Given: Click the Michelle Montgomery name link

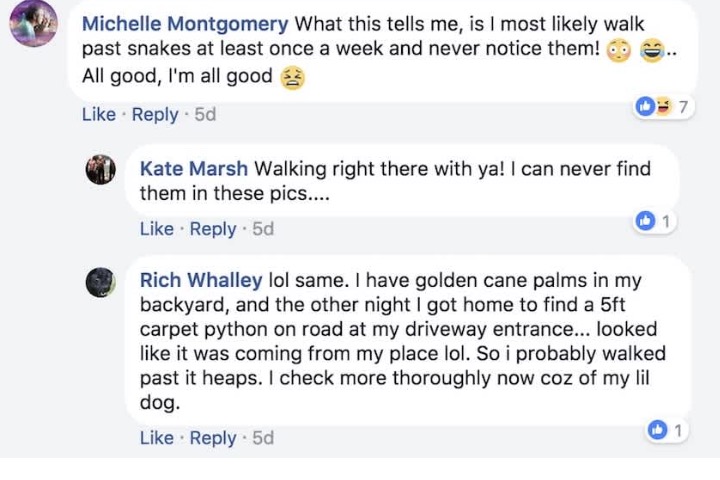Looking at the screenshot, I should point(185,23).
